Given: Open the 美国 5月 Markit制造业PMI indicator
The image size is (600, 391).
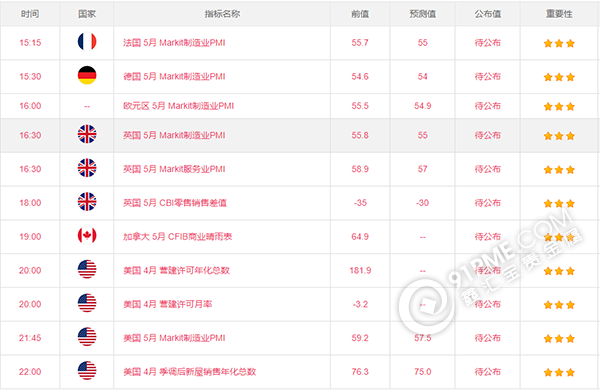Looking at the screenshot, I should click(x=174, y=338).
